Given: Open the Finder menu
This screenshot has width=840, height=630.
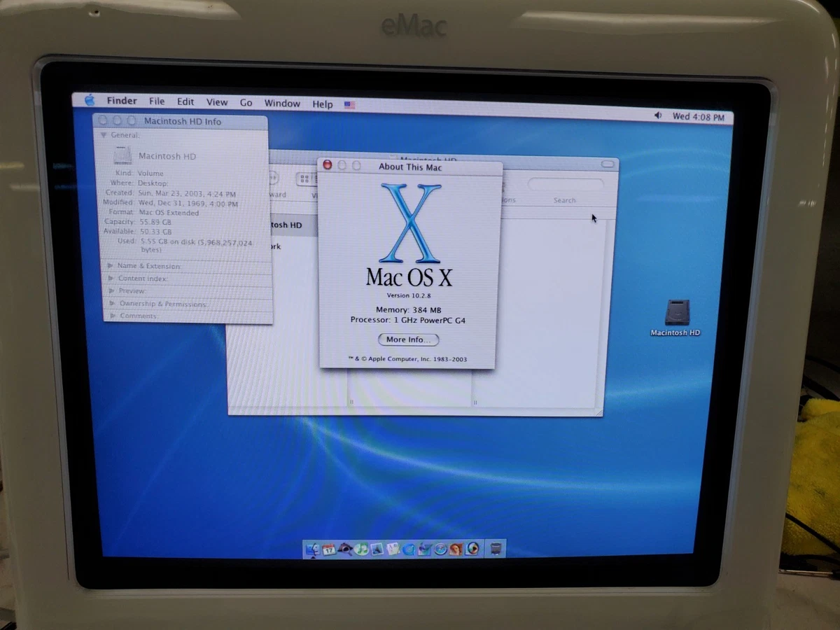Looking at the screenshot, I should coord(122,101).
